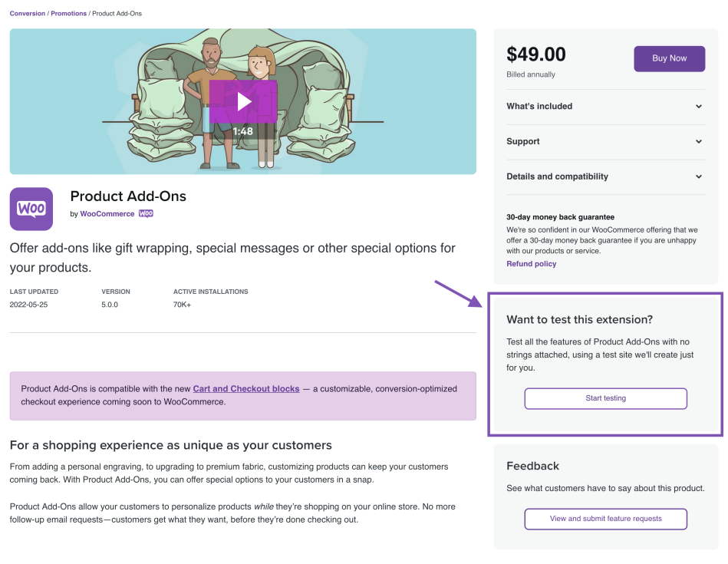Open the Refund policy link
Image resolution: width=728 pixels, height=564 pixels.
tap(531, 264)
